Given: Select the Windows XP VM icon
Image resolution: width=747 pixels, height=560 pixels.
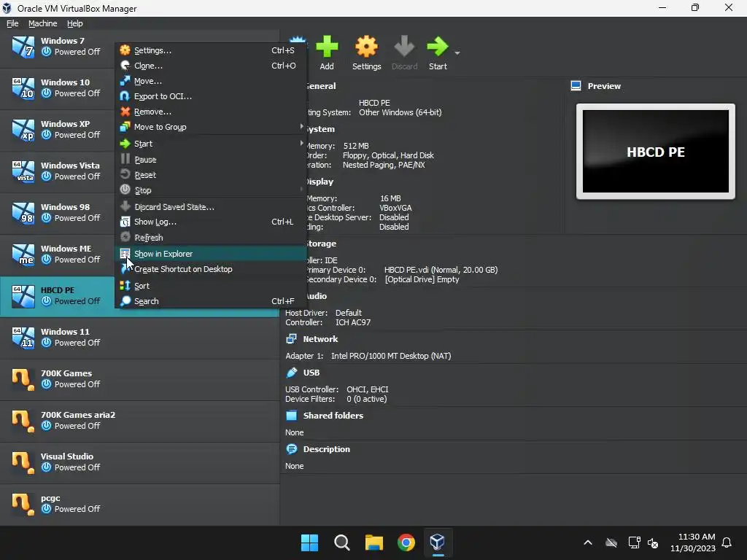Looking at the screenshot, I should click(23, 130).
